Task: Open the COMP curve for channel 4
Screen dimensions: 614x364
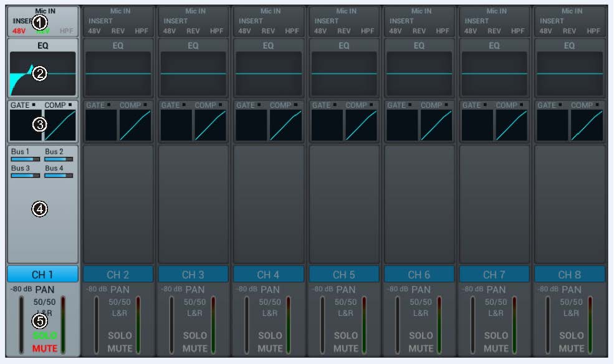Action: click(x=285, y=125)
